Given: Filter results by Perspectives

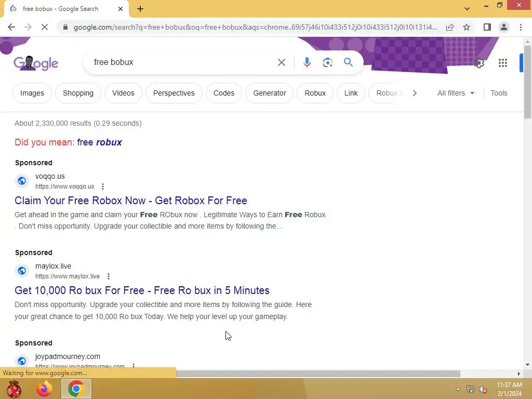Looking at the screenshot, I should pos(174,93).
